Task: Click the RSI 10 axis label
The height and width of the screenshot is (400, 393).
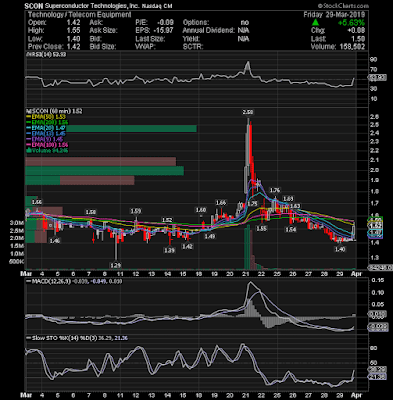Action: (x=375, y=99)
